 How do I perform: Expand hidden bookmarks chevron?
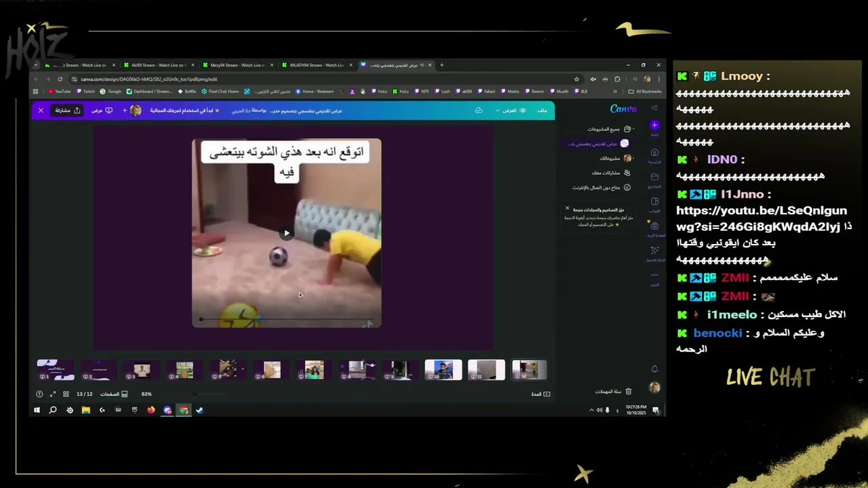coord(616,91)
